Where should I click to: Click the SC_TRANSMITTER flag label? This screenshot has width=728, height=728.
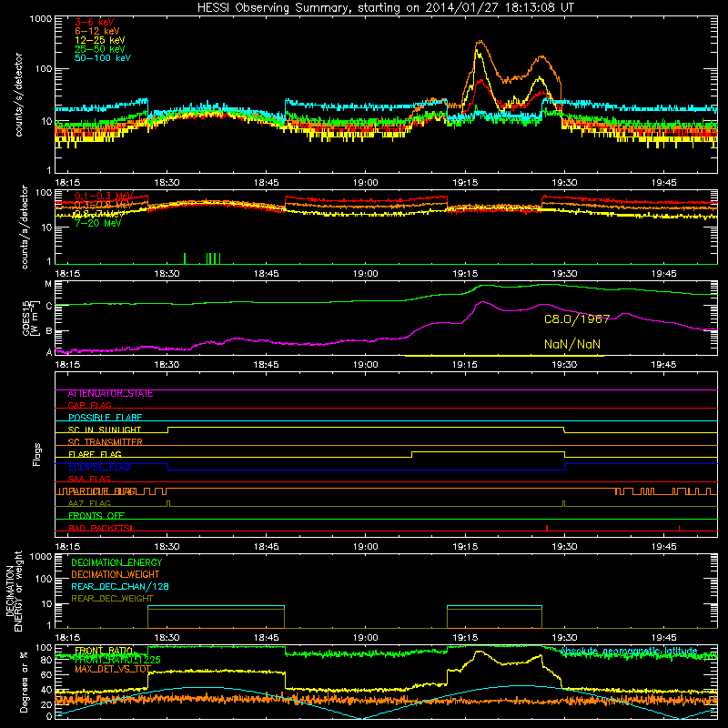(x=105, y=441)
